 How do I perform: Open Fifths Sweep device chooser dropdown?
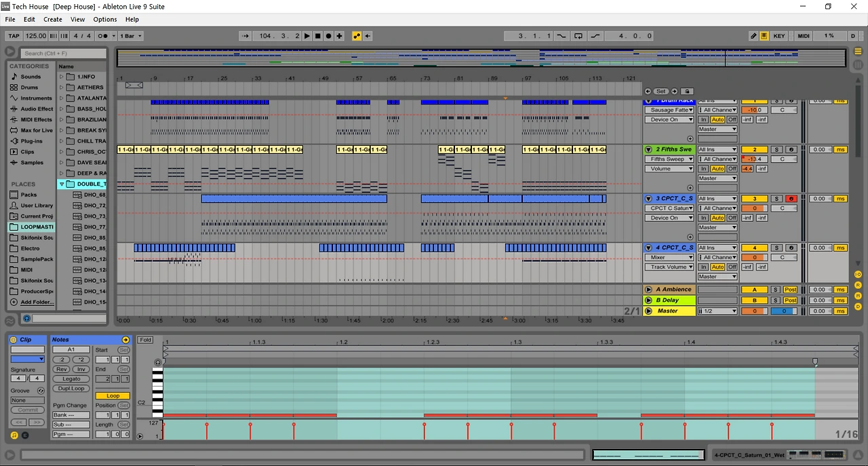[x=669, y=159]
